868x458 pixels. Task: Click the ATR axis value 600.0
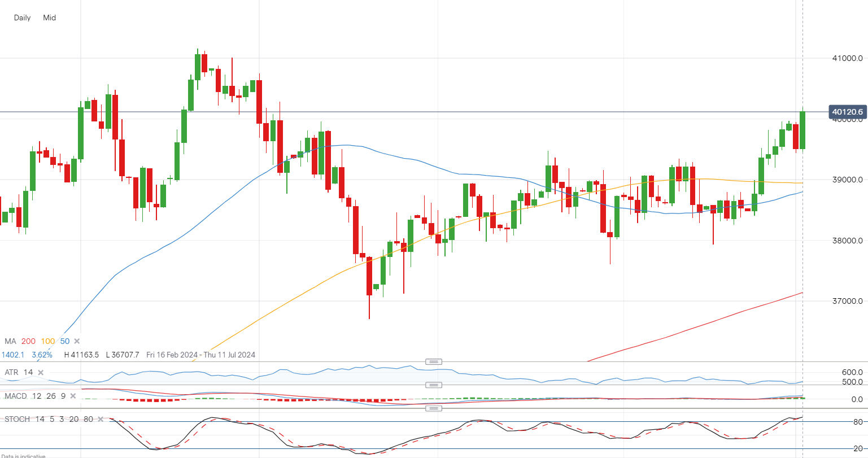pos(852,373)
